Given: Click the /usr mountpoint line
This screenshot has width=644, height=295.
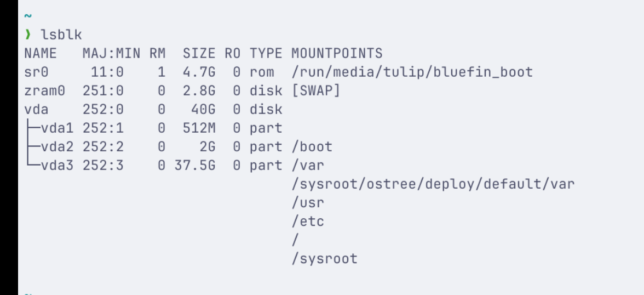Looking at the screenshot, I should point(307,203).
